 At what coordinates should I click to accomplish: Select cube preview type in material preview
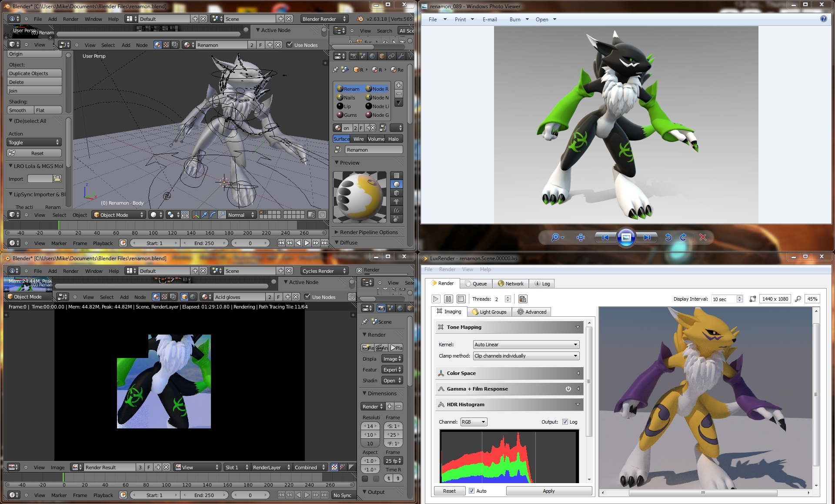coord(396,193)
